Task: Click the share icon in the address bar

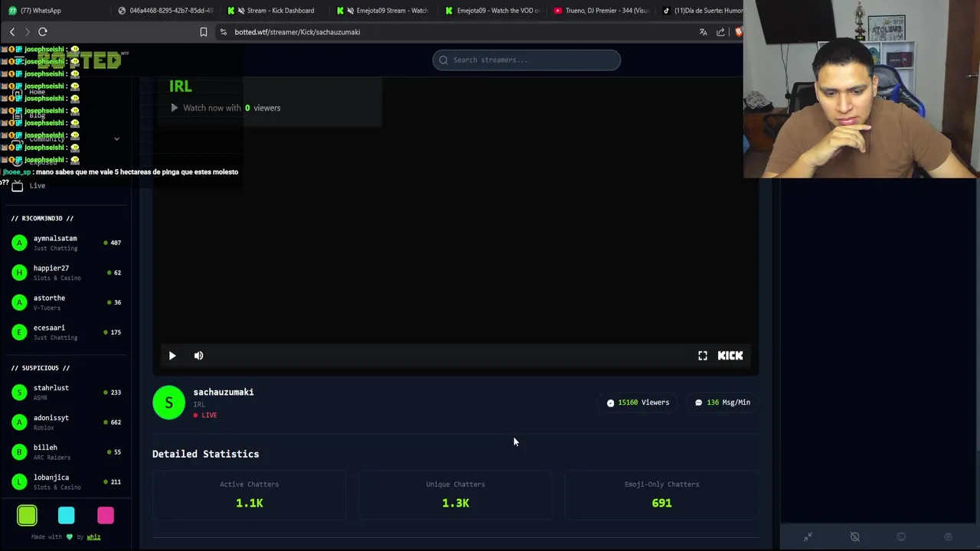Action: [720, 31]
